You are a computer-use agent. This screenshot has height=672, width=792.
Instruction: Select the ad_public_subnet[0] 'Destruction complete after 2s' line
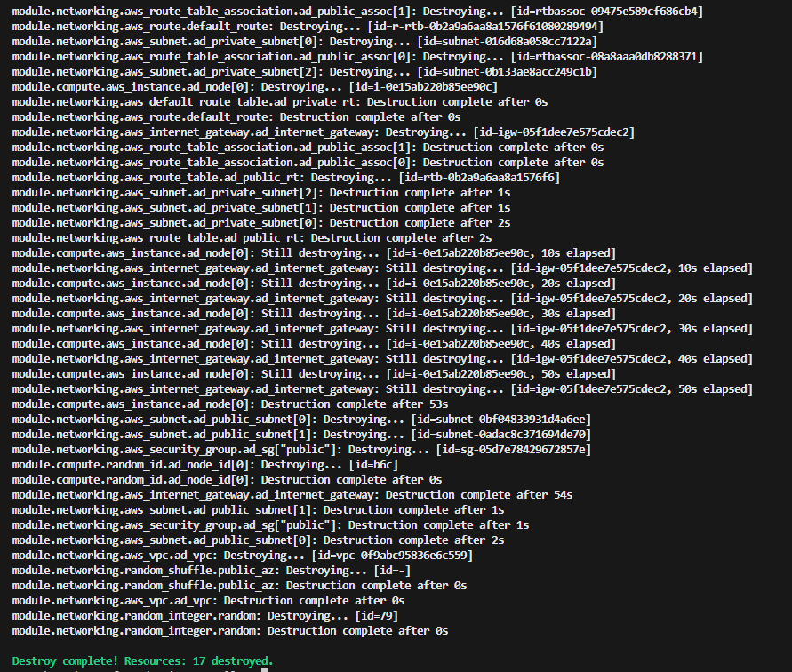click(258, 540)
